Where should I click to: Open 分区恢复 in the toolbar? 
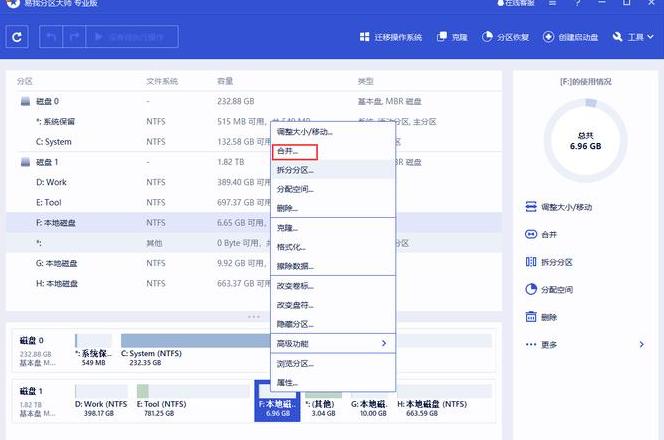505,37
